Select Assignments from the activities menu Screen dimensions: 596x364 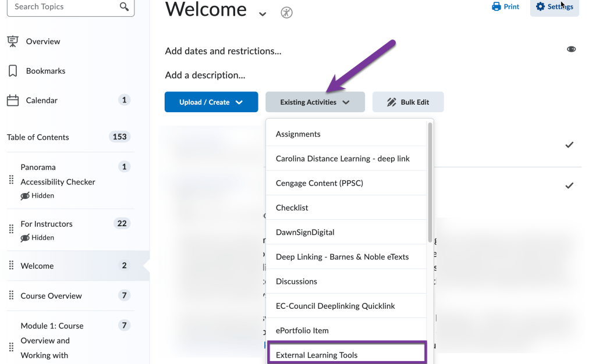pyautogui.click(x=297, y=134)
